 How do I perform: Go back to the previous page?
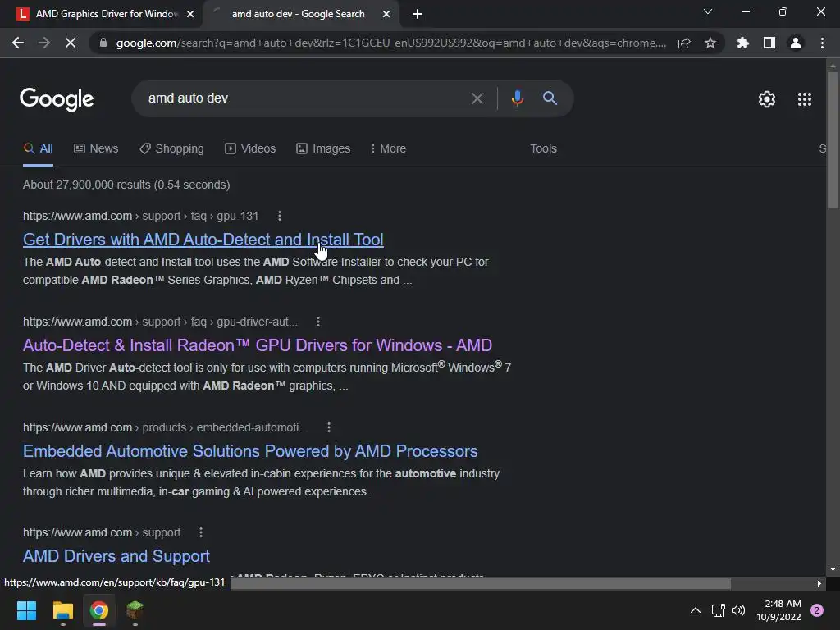[18, 43]
